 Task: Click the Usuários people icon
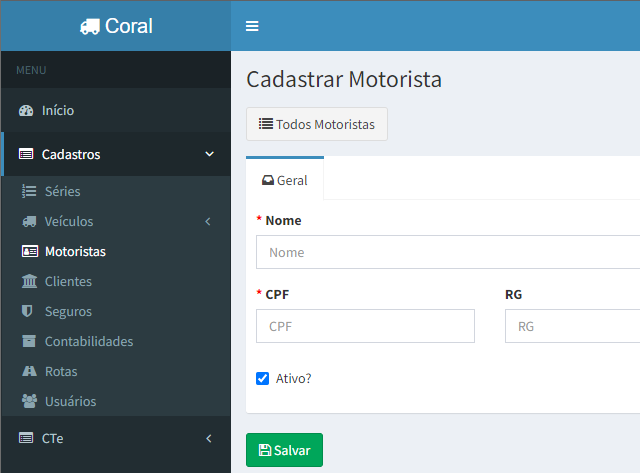click(x=29, y=402)
